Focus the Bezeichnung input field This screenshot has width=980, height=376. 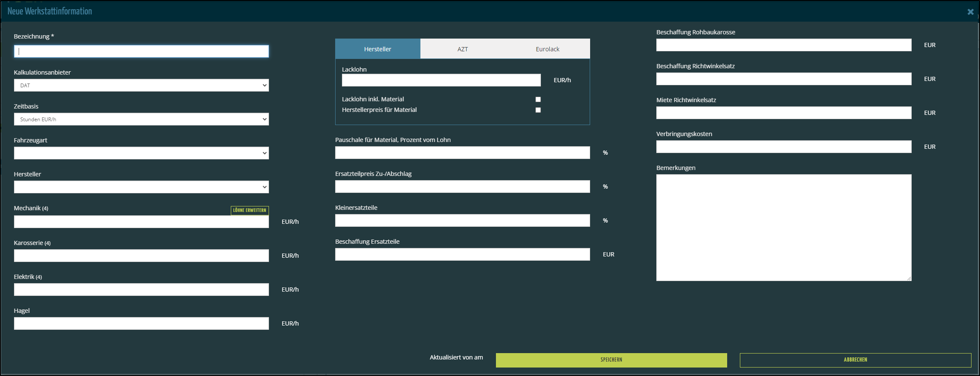[141, 51]
